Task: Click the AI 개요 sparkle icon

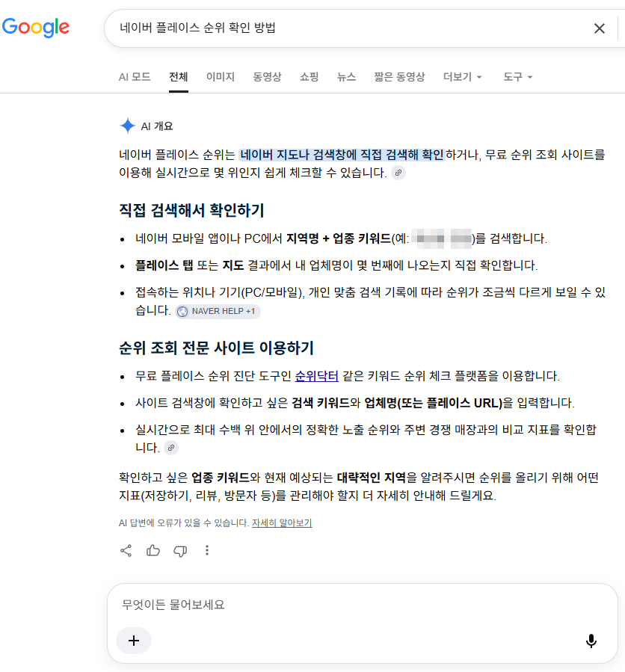Action: pyautogui.click(x=127, y=126)
